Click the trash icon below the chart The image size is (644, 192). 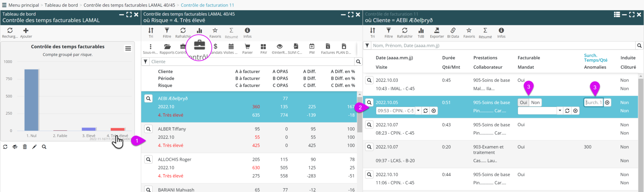pos(25,147)
